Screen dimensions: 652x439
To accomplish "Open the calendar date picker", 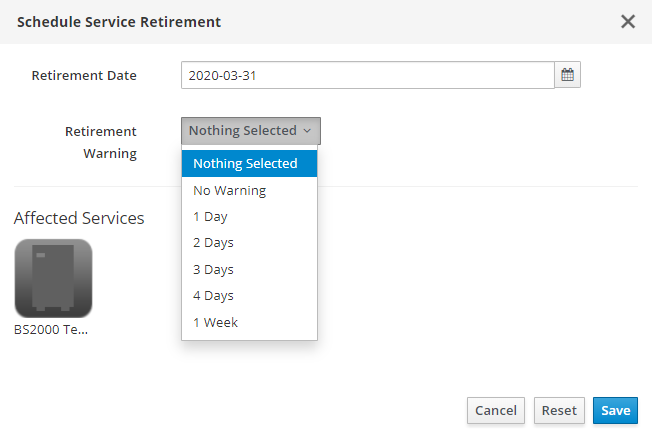I will coord(568,75).
